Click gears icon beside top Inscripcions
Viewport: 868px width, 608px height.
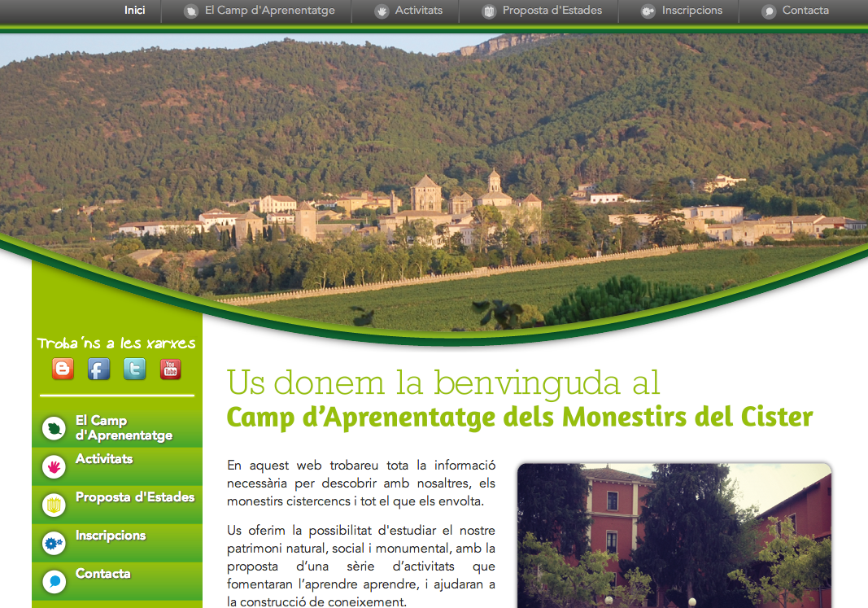click(648, 11)
